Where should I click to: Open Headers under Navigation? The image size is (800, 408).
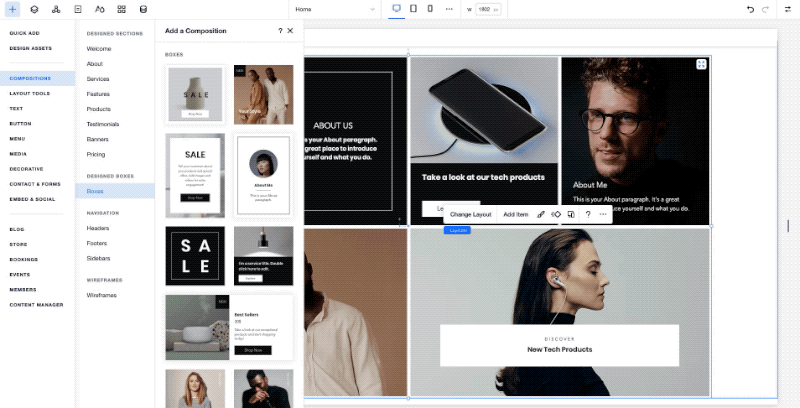[98, 228]
